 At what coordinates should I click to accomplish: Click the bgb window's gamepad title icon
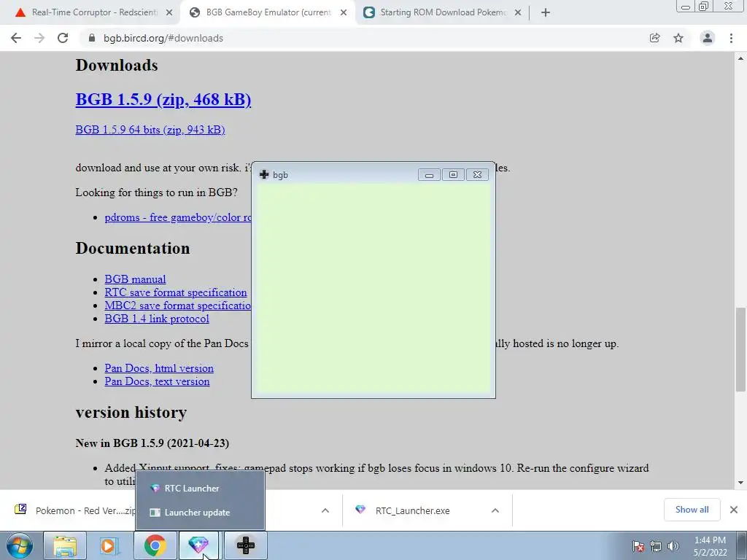click(x=264, y=174)
